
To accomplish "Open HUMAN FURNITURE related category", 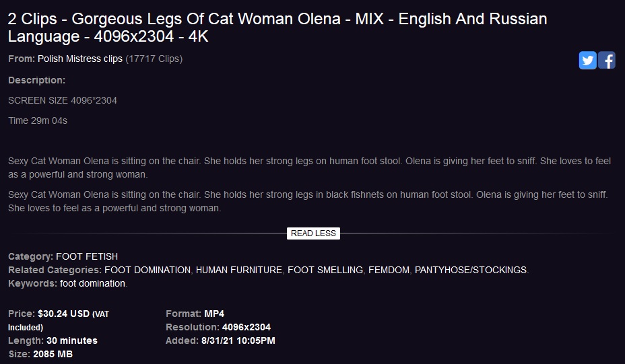I will [239, 270].
